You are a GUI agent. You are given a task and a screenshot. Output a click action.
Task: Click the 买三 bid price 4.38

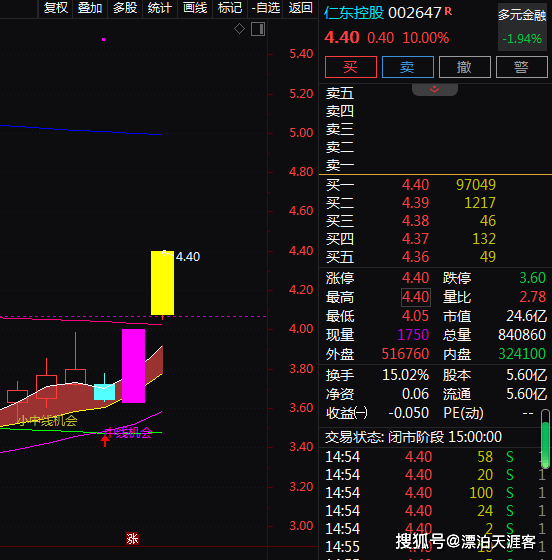(x=415, y=221)
